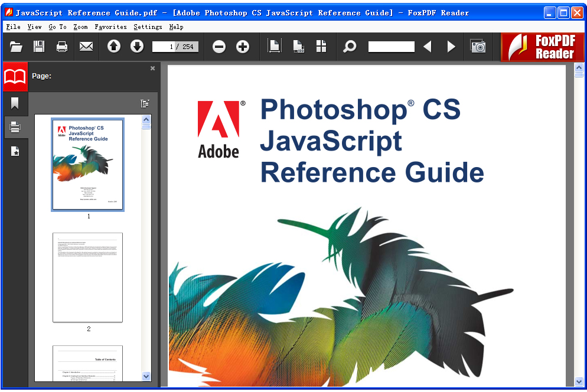Viewport: 587px width, 392px height.
Task: Open the red book sidebar icon
Action: point(15,77)
